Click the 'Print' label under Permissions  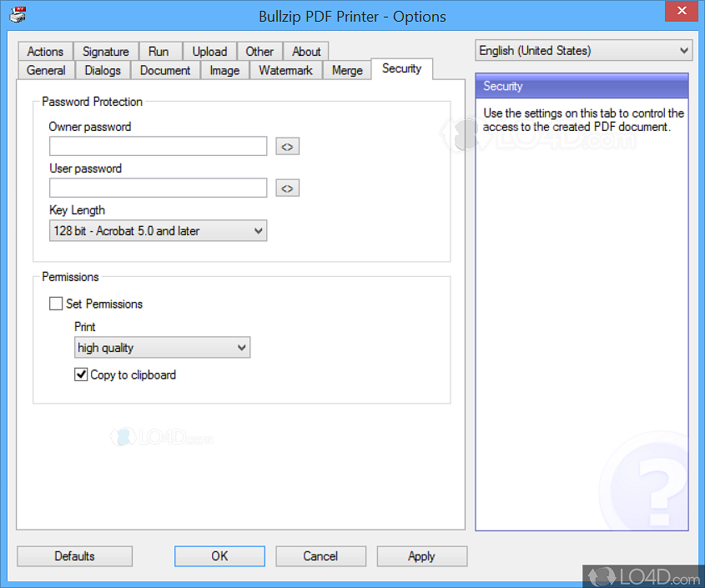pyautogui.click(x=84, y=327)
